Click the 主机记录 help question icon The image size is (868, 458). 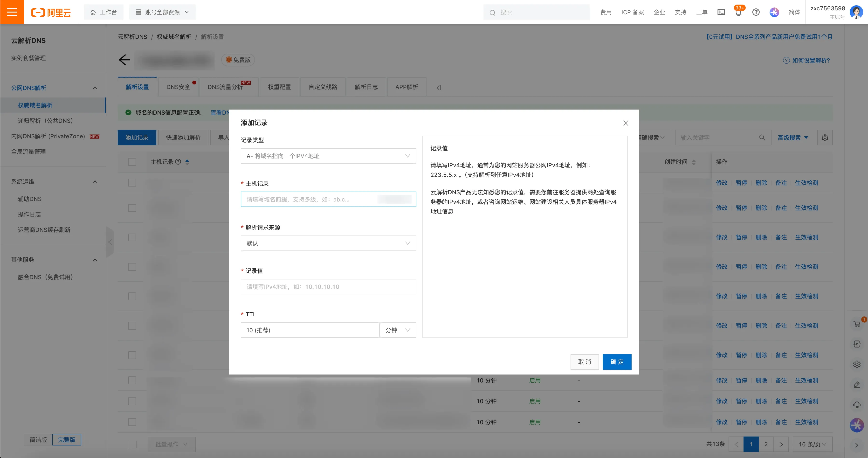pos(178,162)
